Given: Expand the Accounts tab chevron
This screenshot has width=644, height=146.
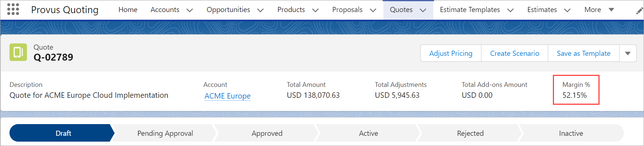Looking at the screenshot, I should coord(190,10).
